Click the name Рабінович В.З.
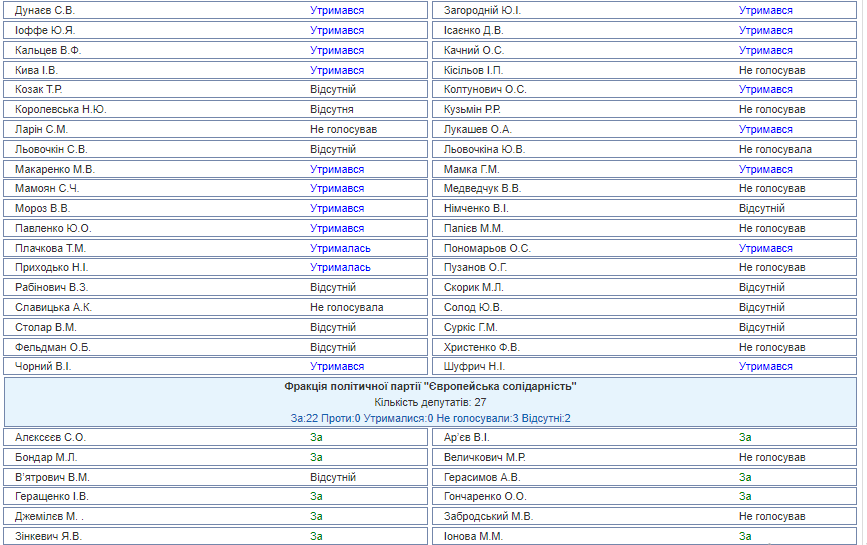 tap(53, 287)
